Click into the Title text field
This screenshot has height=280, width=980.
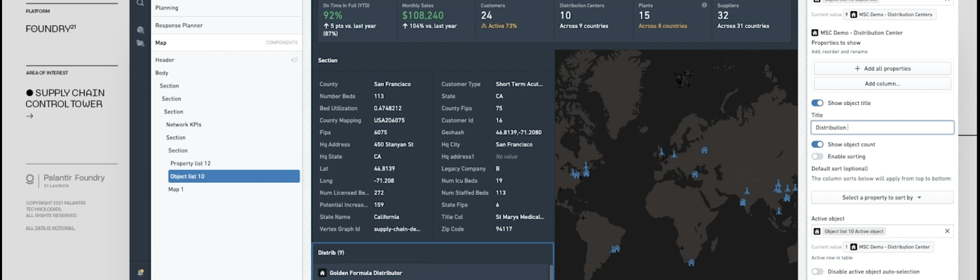882,127
